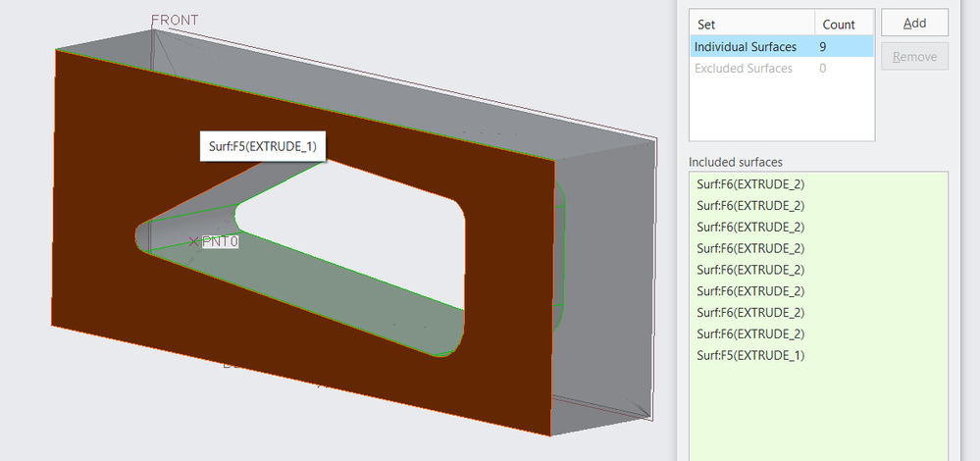Viewport: 980px width, 461px height.
Task: Select the first Surf:F6(EXTRUDE_2) list entry
Action: (x=749, y=183)
